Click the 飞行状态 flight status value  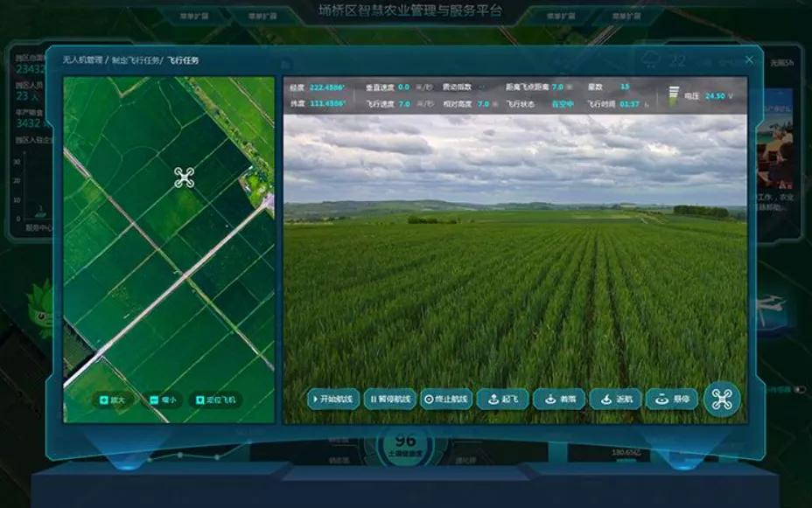562,104
